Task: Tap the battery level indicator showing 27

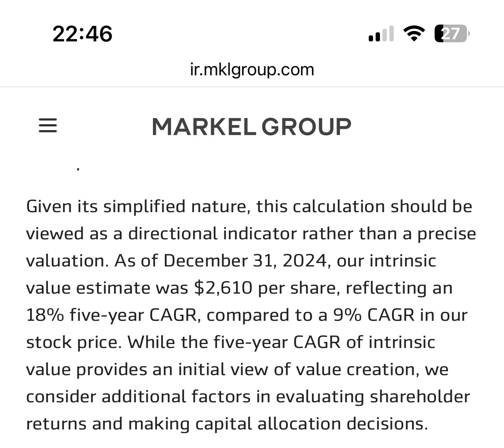Action: (x=452, y=34)
